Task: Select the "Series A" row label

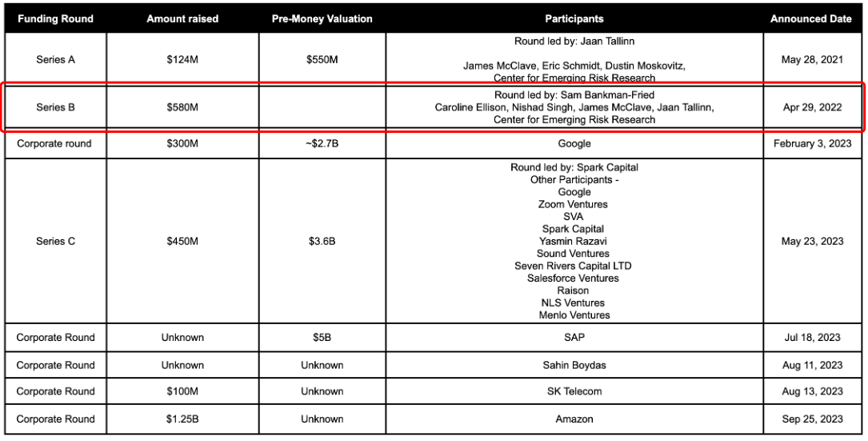Action: coord(55,59)
